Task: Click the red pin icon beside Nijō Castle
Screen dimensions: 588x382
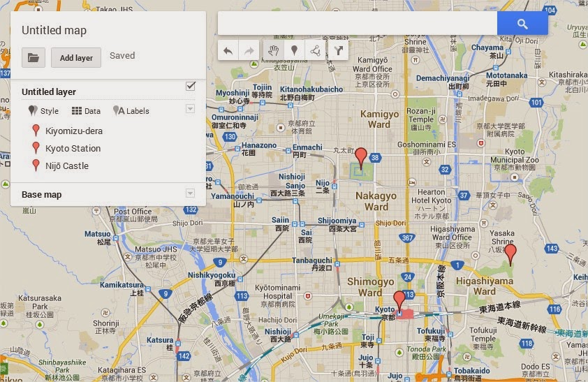Action: (36, 165)
